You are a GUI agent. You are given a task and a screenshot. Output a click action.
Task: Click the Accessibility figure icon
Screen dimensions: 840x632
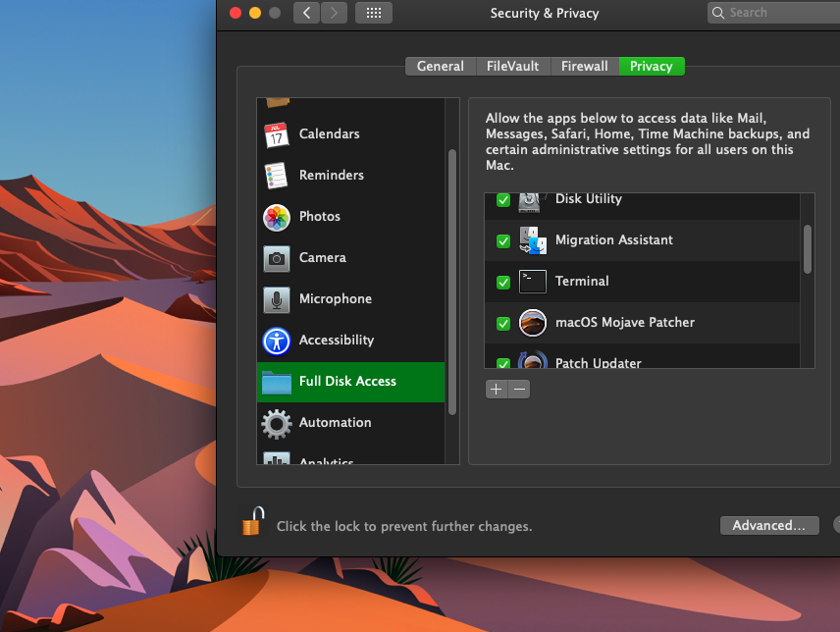click(x=277, y=342)
